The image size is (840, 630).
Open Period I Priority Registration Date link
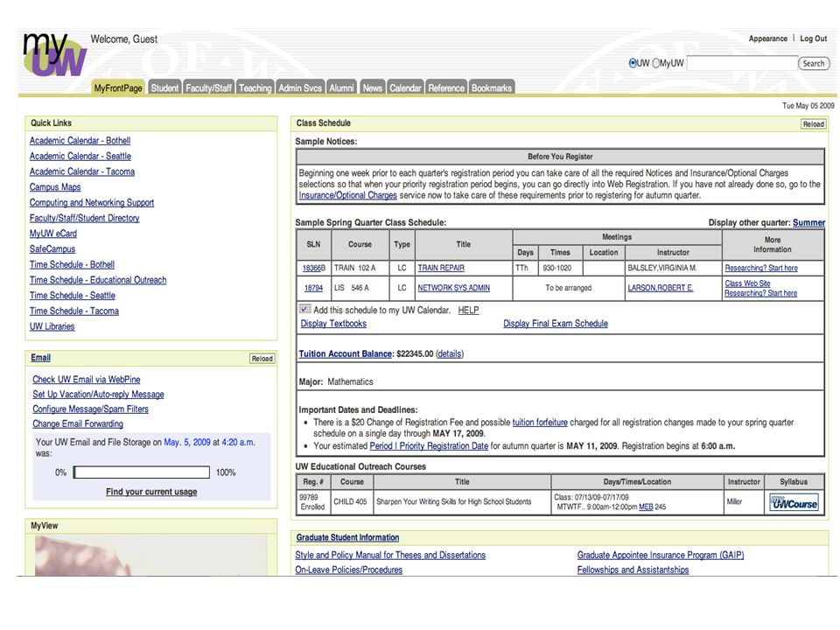(429, 445)
